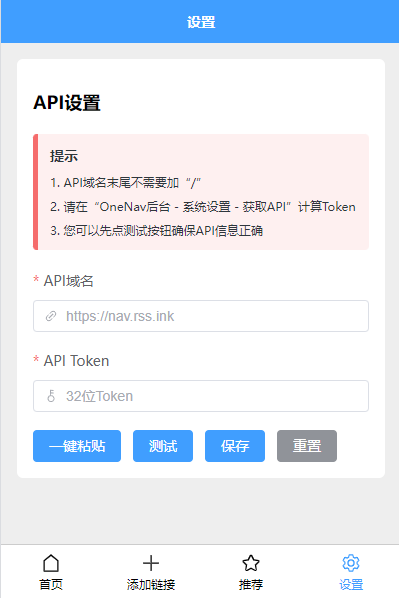Open the 添加链接 tab label
399x598 pixels.
pos(151,584)
